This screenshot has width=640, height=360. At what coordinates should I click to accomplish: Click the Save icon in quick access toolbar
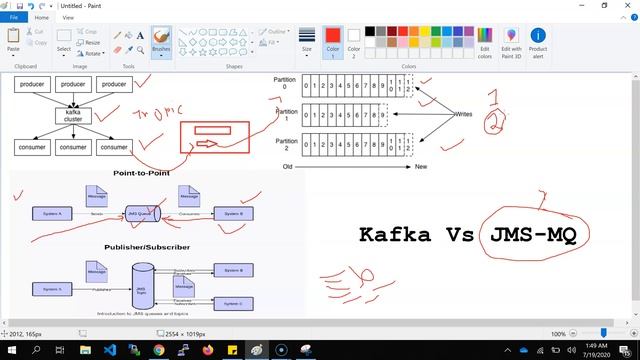point(20,6)
